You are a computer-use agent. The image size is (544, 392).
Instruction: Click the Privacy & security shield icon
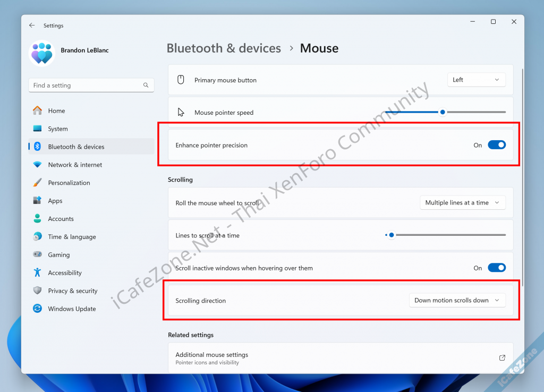[x=37, y=291]
